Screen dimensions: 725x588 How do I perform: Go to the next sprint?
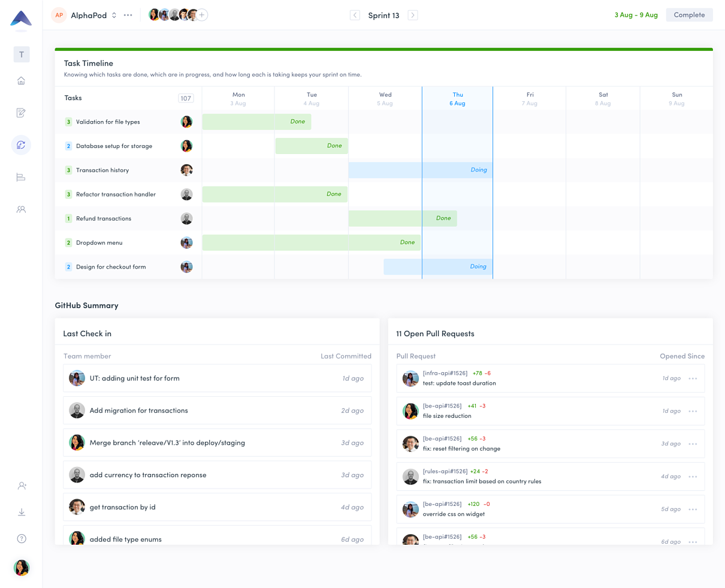click(413, 15)
